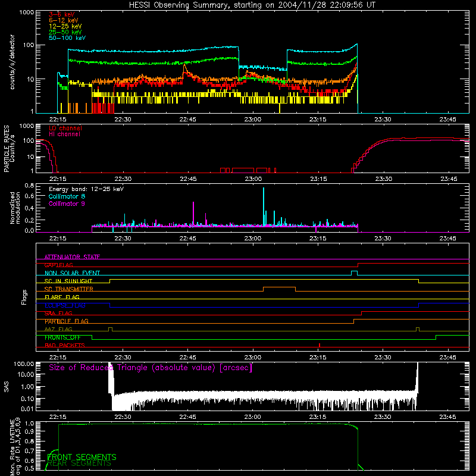Click the NON SOLAR EVENT flag label
This screenshot has width=476, height=476.
click(72, 273)
